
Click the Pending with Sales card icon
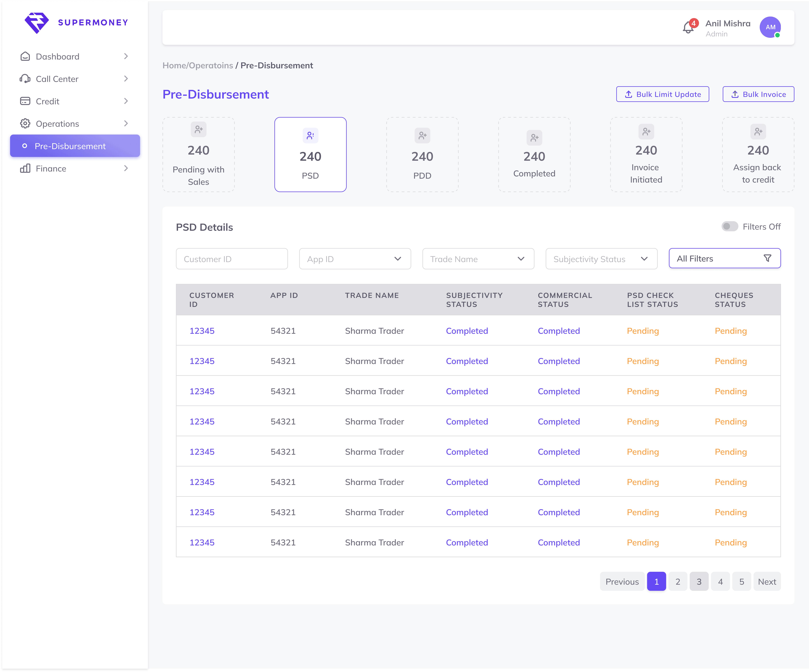tap(198, 129)
